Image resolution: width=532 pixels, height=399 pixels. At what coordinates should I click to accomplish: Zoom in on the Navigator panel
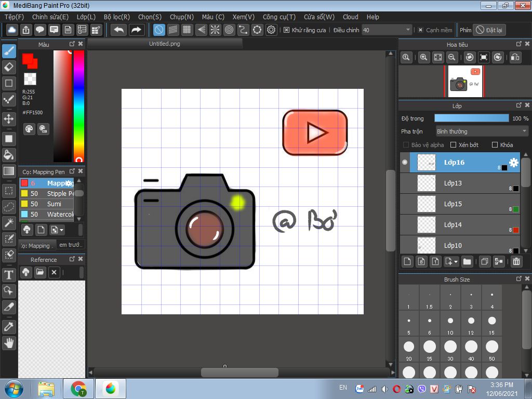[423, 57]
